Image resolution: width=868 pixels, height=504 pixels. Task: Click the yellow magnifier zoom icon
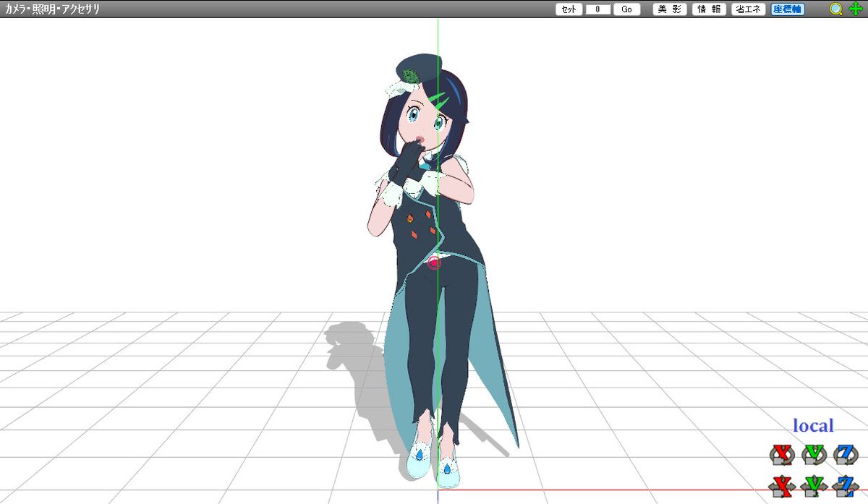[x=836, y=9]
